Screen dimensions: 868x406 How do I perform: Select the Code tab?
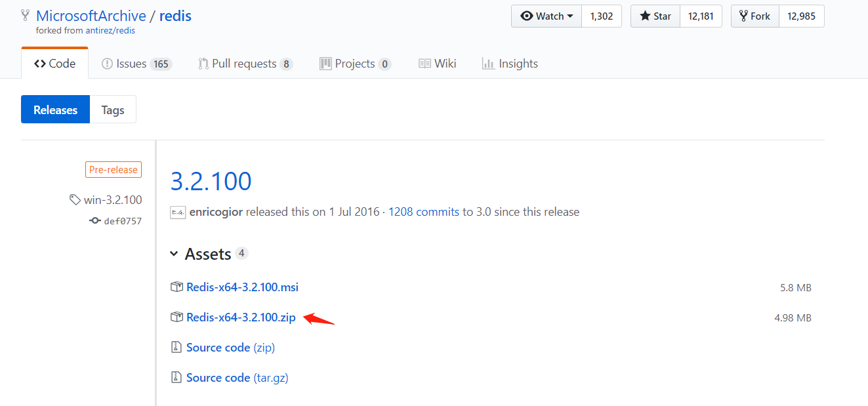click(55, 64)
